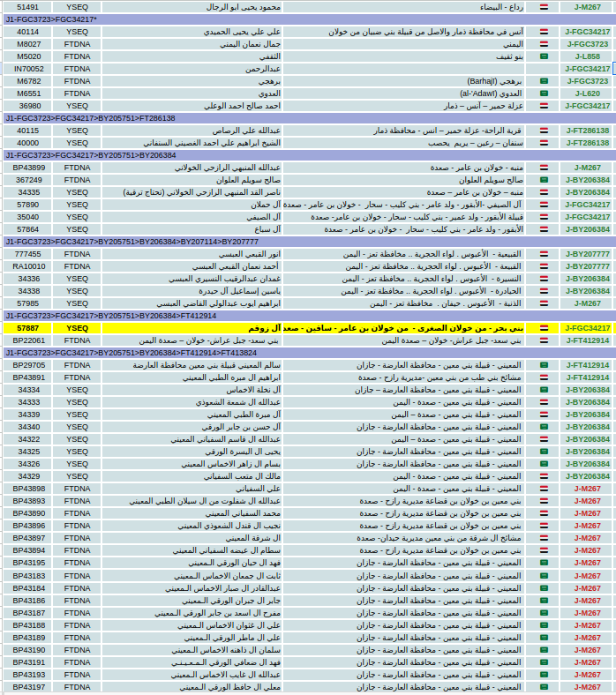
Task: Select header ending in BY206384>FT412914
Action: (309, 316)
